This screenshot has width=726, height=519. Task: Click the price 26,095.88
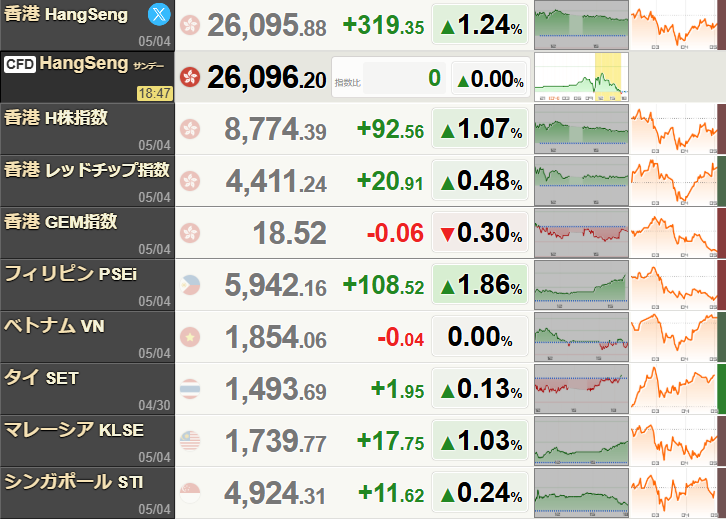pyautogui.click(x=267, y=25)
